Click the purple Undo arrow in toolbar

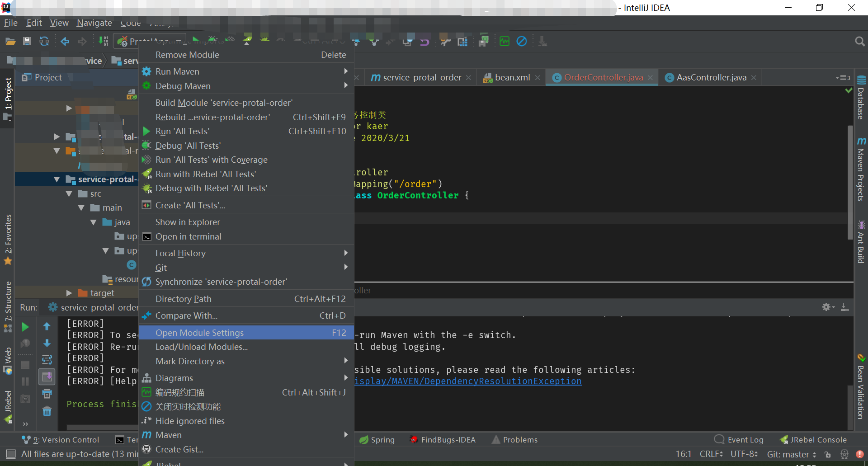pyautogui.click(x=425, y=42)
